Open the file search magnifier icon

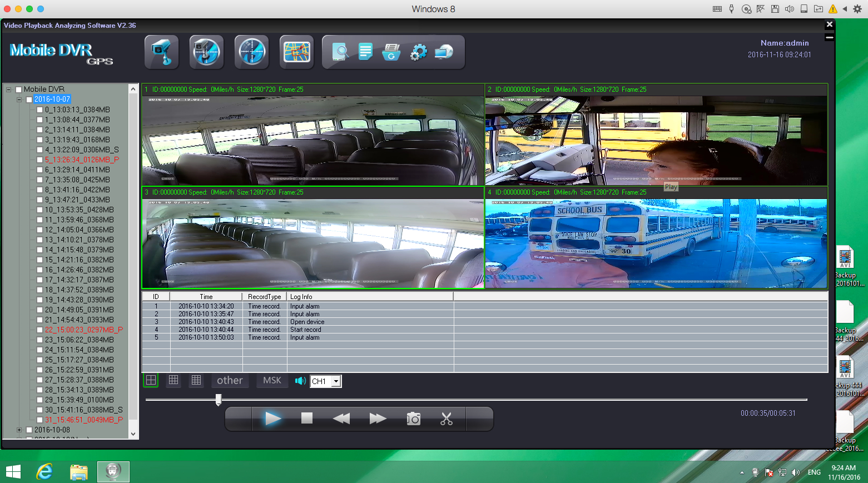click(340, 52)
